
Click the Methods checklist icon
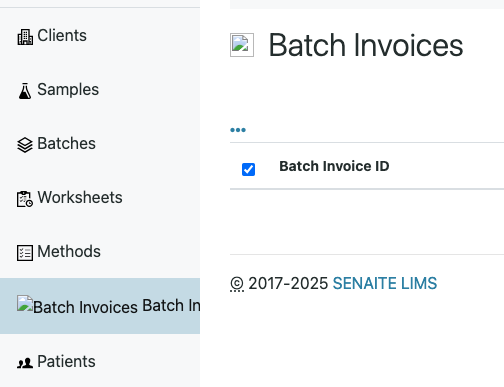click(x=25, y=253)
